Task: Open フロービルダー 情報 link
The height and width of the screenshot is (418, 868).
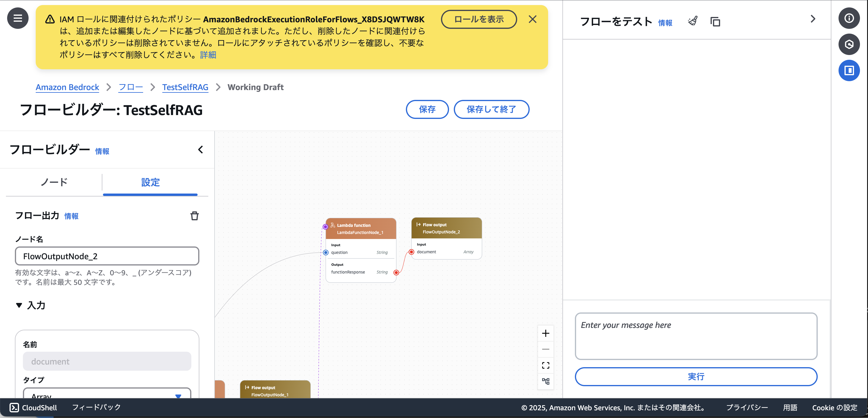Action: (x=102, y=151)
